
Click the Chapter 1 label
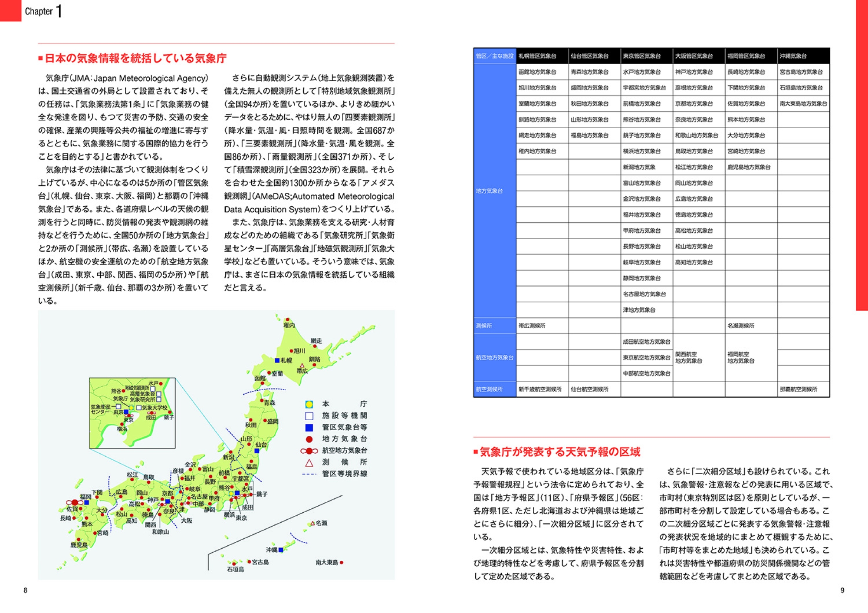click(43, 11)
